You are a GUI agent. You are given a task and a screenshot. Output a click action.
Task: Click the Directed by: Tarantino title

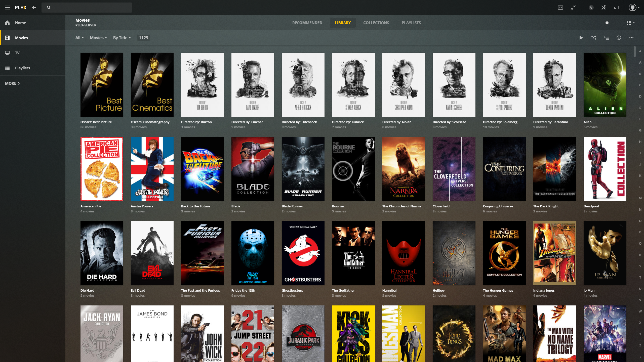pyautogui.click(x=550, y=122)
